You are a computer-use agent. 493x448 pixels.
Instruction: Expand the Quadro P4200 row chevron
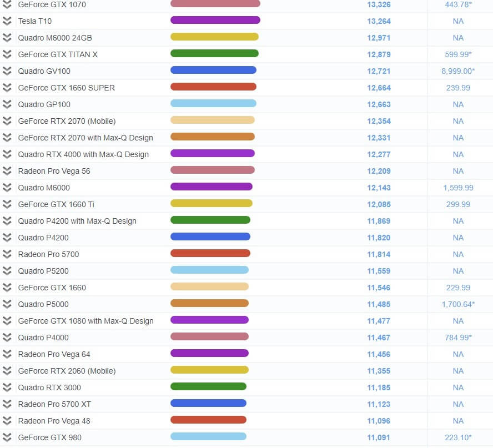point(7,238)
